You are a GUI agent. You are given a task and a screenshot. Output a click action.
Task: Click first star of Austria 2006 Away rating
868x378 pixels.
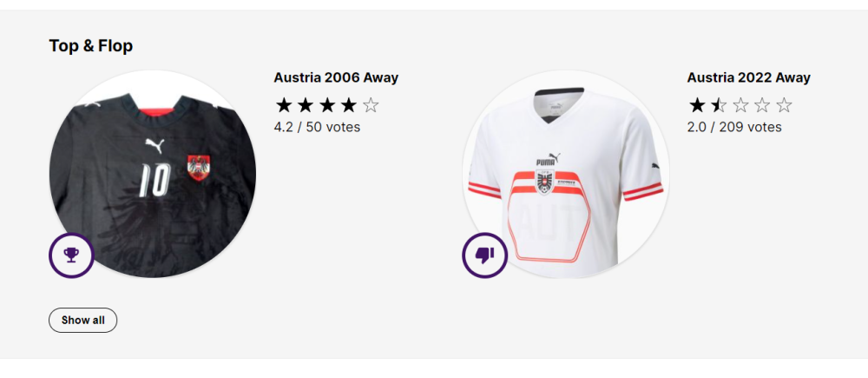(x=284, y=106)
